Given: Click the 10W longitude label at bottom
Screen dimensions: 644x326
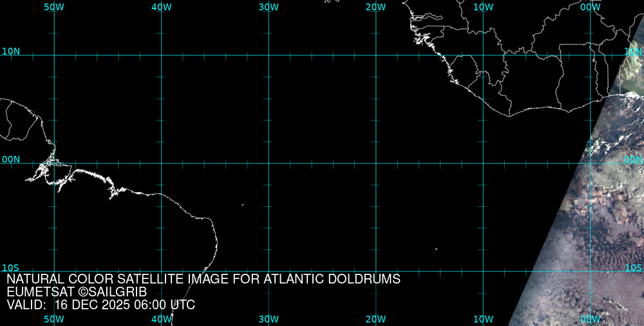Looking at the screenshot, I should click(483, 319).
